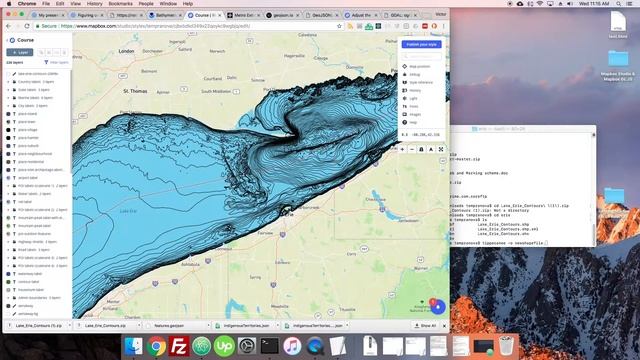Viewport: 640px width, 360px height.
Task: Expand the State labels layer group
Action: pyautogui.click(x=9, y=90)
